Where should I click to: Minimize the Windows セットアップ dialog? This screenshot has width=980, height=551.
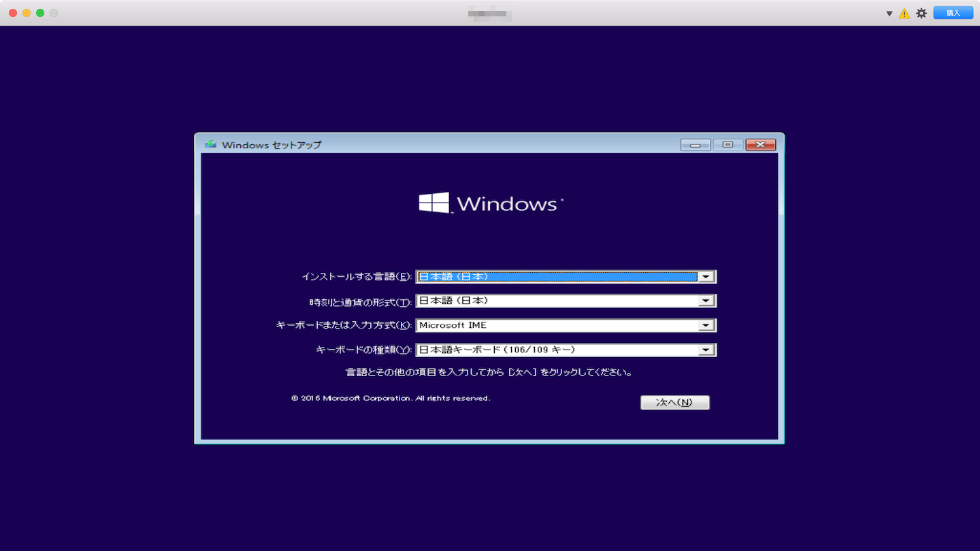tap(696, 145)
